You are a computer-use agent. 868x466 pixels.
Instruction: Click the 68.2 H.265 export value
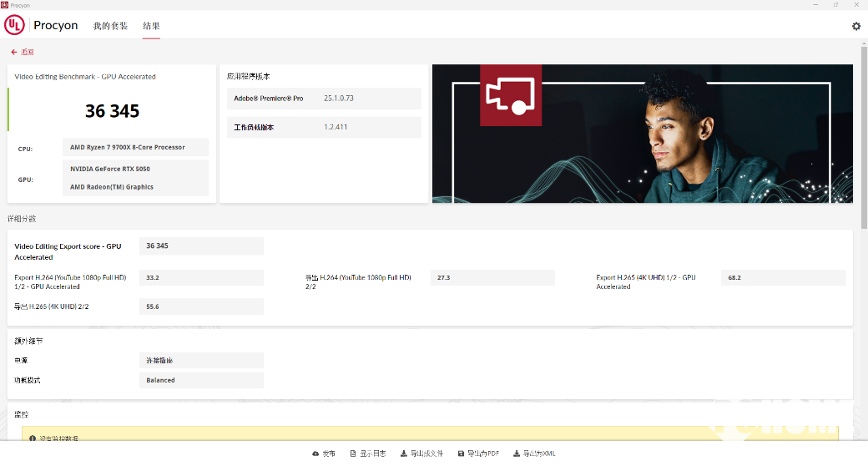(784, 277)
